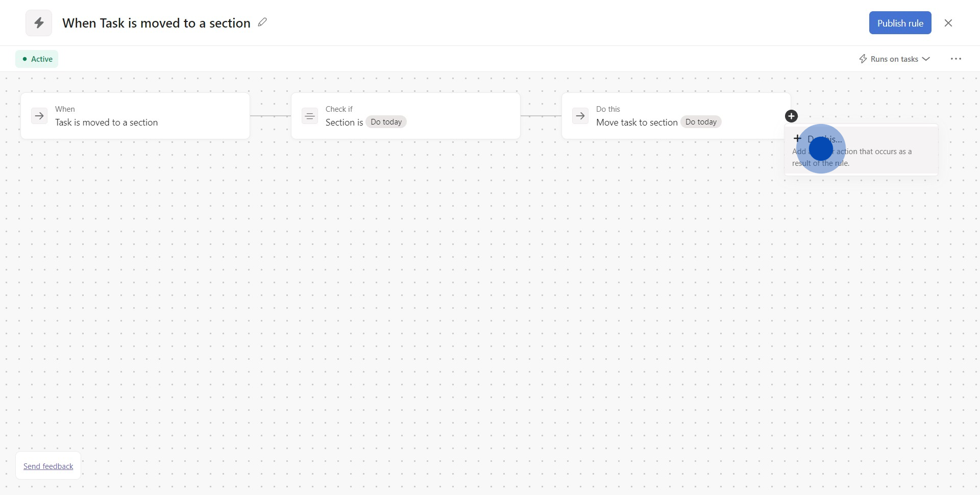Click the black plus add-step icon
This screenshot has height=495, width=980.
point(791,116)
